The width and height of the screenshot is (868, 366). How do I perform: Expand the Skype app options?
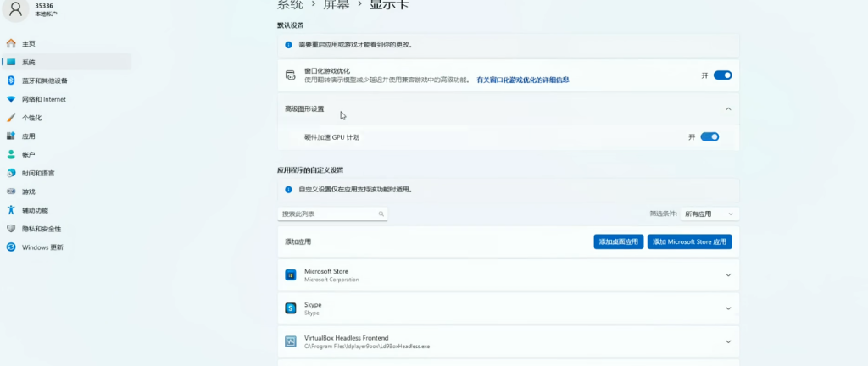[727, 308]
